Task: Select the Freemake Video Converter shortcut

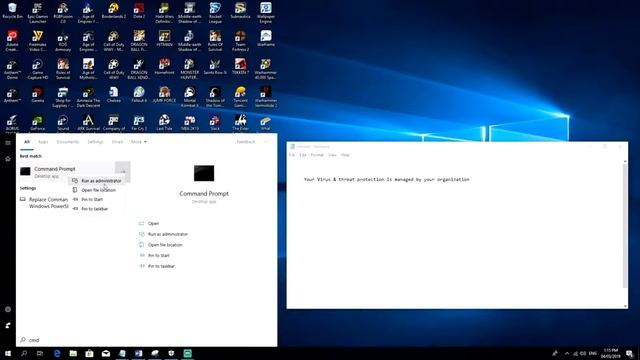Action: click(38, 40)
